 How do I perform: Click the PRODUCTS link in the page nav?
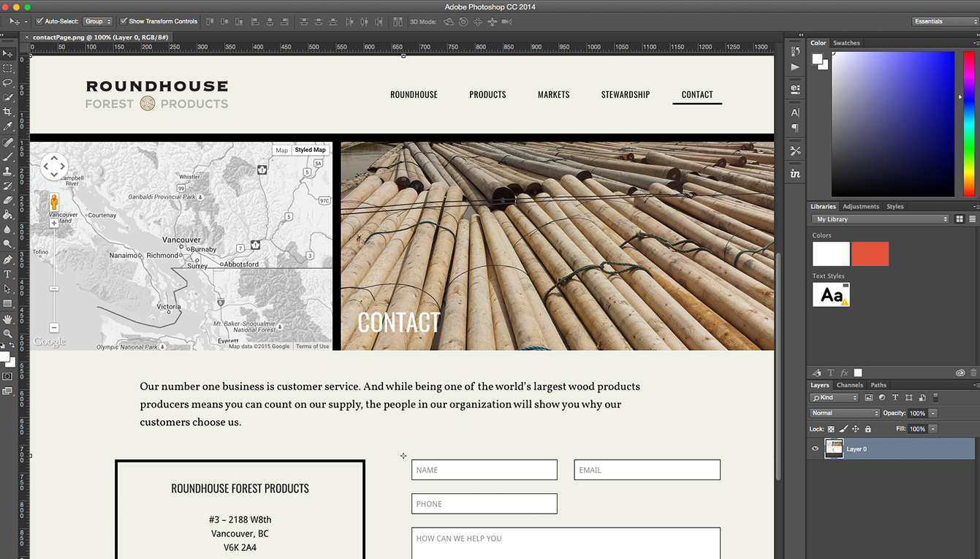pyautogui.click(x=487, y=94)
